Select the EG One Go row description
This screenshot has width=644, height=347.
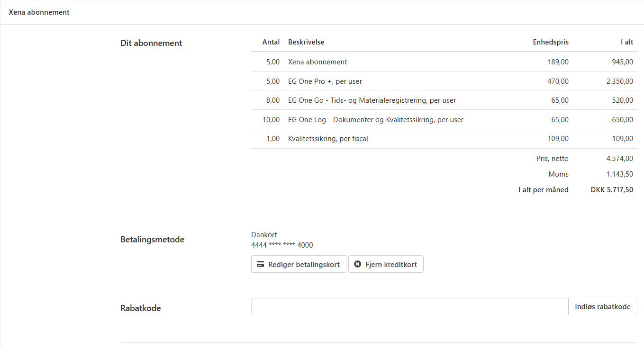372,100
